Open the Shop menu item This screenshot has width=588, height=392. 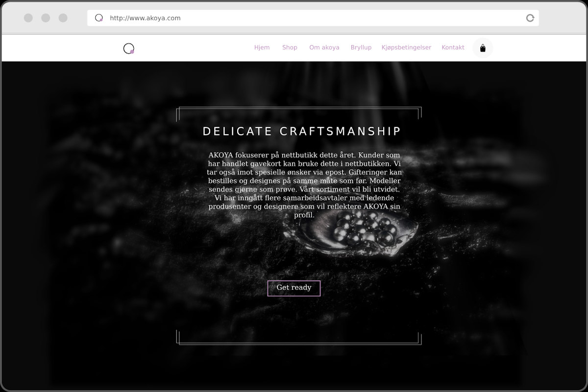[x=290, y=47]
